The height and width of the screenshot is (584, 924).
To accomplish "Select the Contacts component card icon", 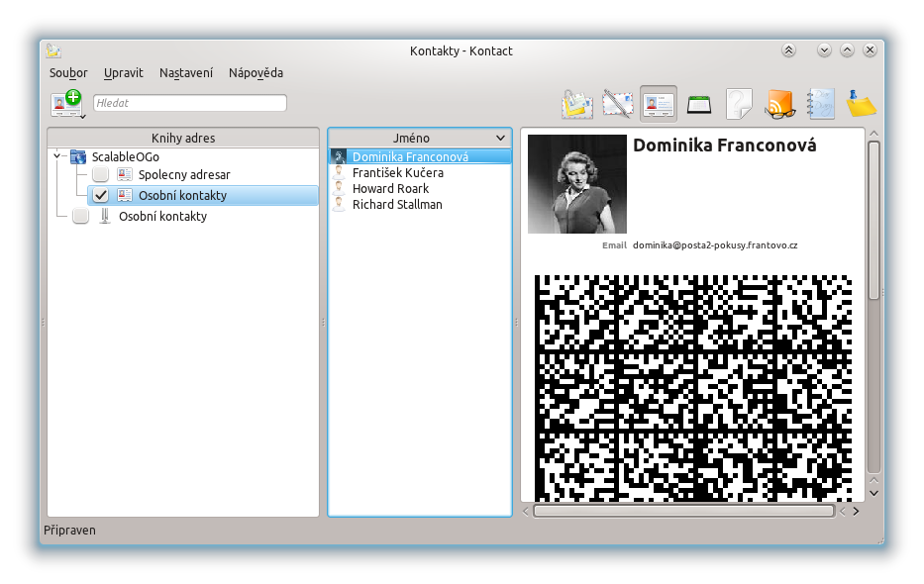I will pos(658,104).
